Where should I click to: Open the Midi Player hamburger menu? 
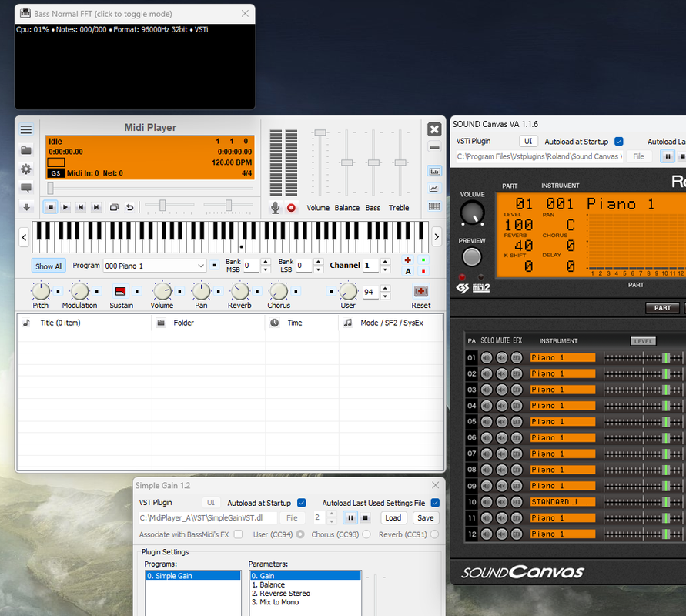(x=26, y=129)
